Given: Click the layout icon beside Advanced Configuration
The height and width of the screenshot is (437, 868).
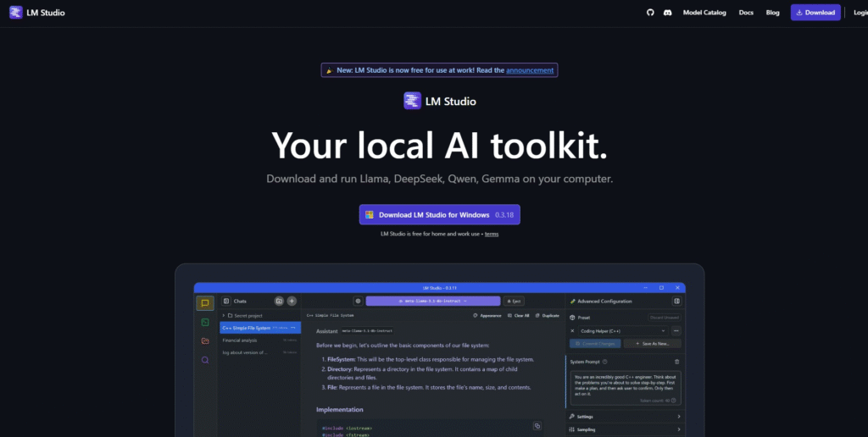Looking at the screenshot, I should click(676, 301).
